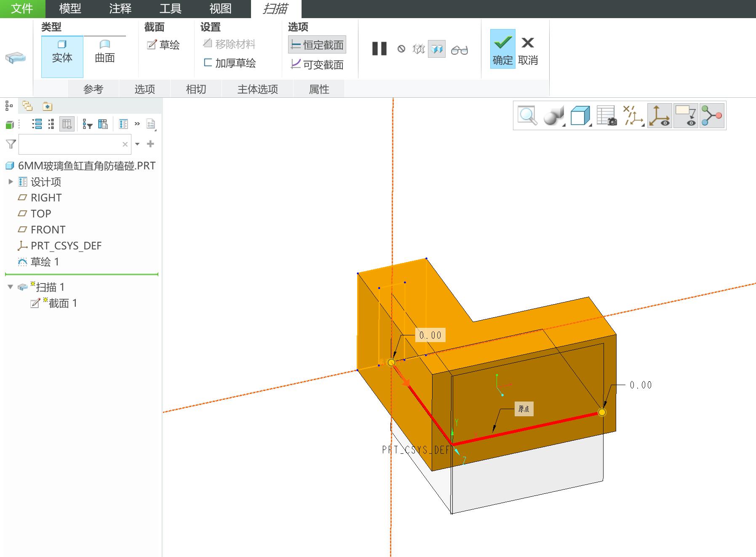Image resolution: width=756 pixels, height=557 pixels.
Task: Toggle the spin center axes visibility
Action: pyautogui.click(x=660, y=115)
